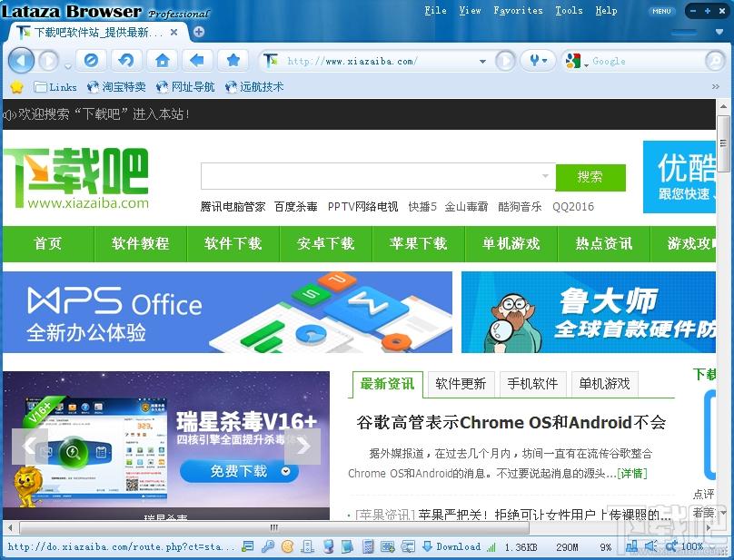The image size is (734, 560).
Task: Click the calculator icon in the status bar
Action: (368, 546)
